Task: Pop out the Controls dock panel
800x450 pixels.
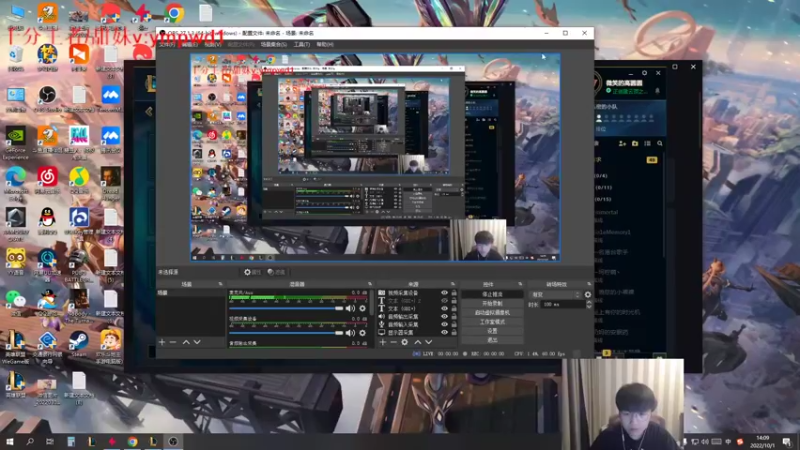Action: 520,284
